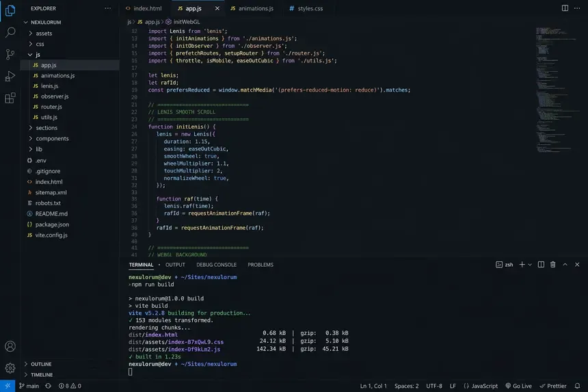Screen dimensions: 588x392
Task: Open sitemap.xml in explorer
Action: click(x=70, y=192)
